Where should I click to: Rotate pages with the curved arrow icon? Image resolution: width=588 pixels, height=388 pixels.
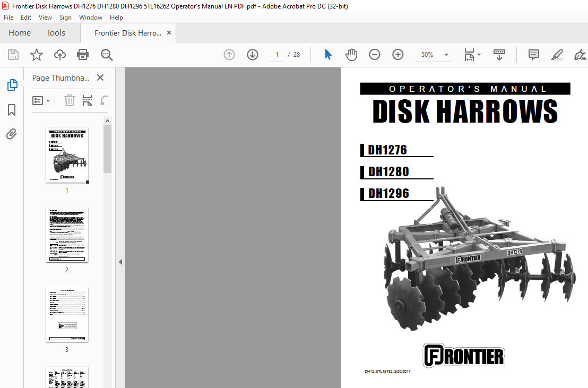pyautogui.click(x=104, y=100)
